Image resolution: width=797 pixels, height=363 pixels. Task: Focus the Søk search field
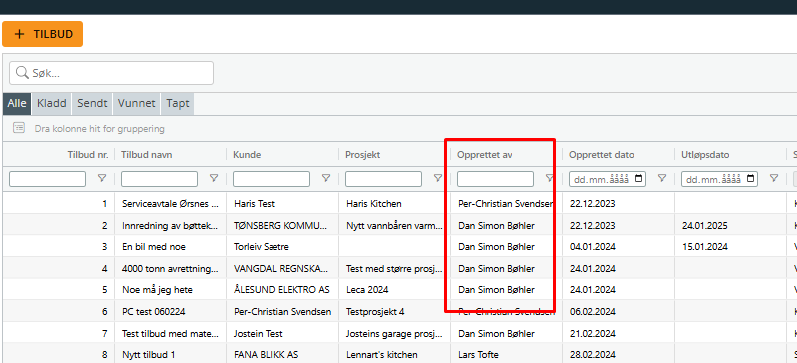[x=111, y=73]
